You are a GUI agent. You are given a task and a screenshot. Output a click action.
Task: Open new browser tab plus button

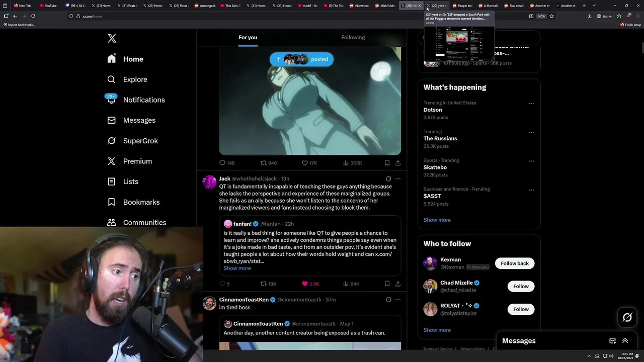[x=584, y=6]
